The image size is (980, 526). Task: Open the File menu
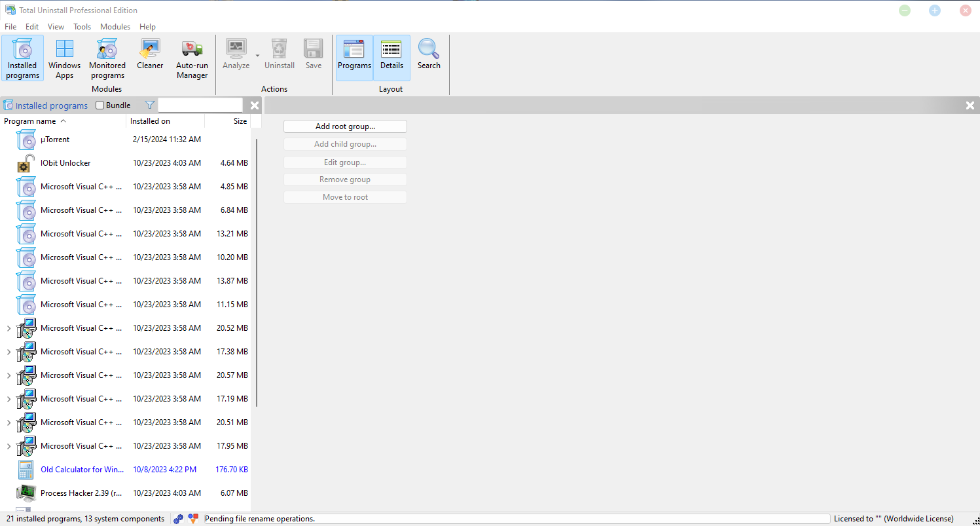10,27
